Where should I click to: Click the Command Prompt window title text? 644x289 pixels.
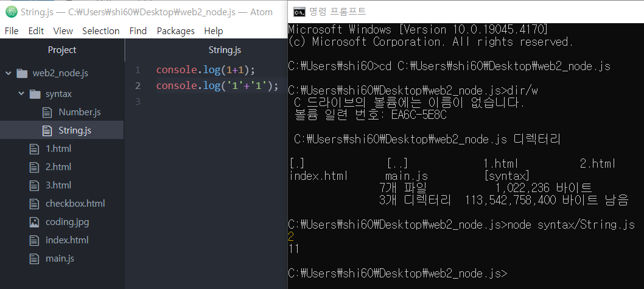338,12
